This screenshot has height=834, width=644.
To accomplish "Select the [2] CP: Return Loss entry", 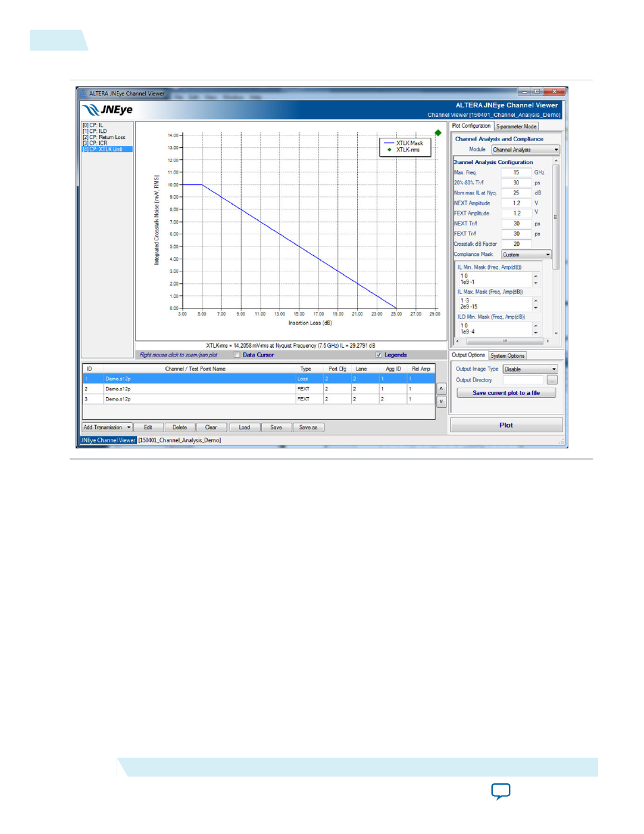I will (x=104, y=137).
